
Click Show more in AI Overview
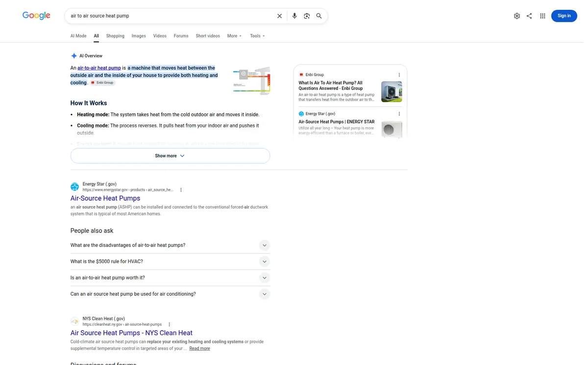[x=170, y=156]
